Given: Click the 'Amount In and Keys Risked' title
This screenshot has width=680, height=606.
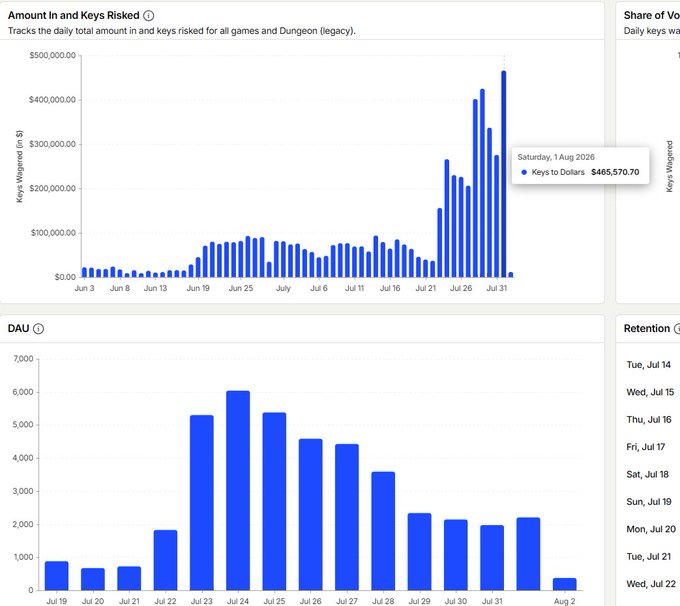Looking at the screenshot, I should (74, 16).
